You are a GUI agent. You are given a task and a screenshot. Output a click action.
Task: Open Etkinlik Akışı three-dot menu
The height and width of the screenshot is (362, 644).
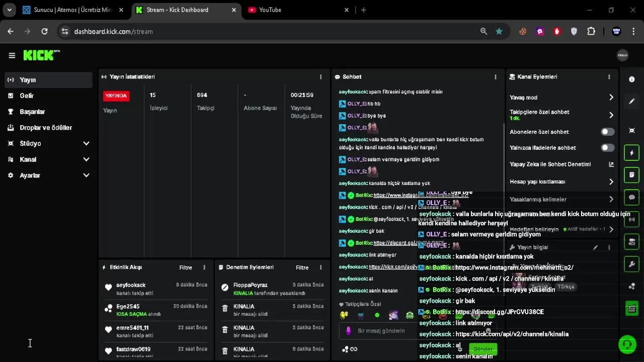(x=204, y=267)
